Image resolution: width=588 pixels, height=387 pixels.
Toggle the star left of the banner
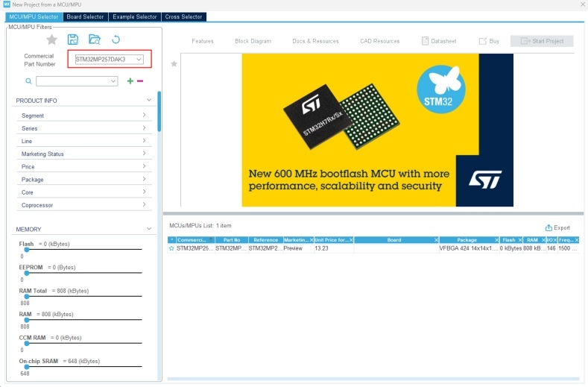pos(174,64)
